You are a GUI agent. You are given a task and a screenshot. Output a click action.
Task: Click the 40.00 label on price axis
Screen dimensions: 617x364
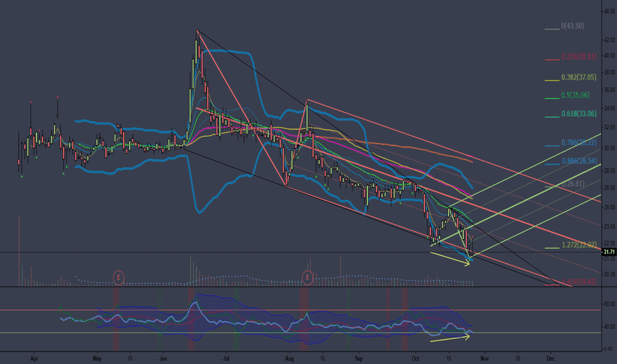(609, 56)
